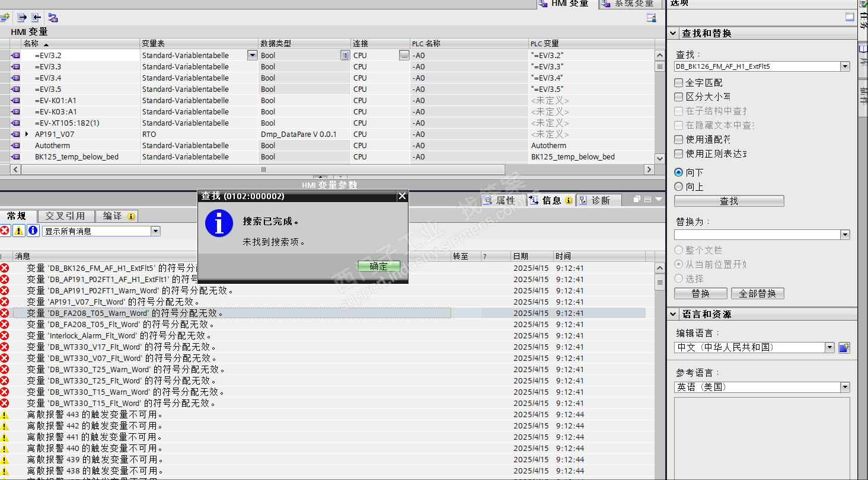Click the language settings icon next to 编辑语言
The height and width of the screenshot is (480, 868).
click(x=844, y=347)
